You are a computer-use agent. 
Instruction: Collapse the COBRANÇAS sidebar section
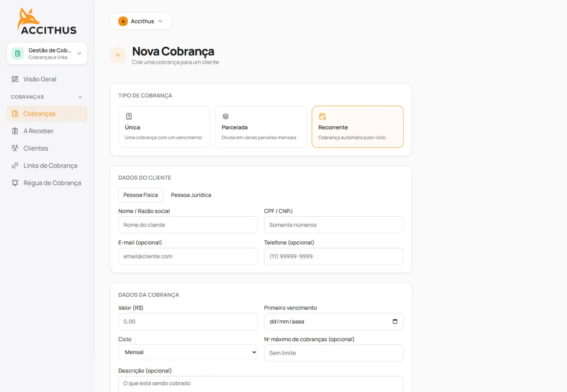coord(47,97)
